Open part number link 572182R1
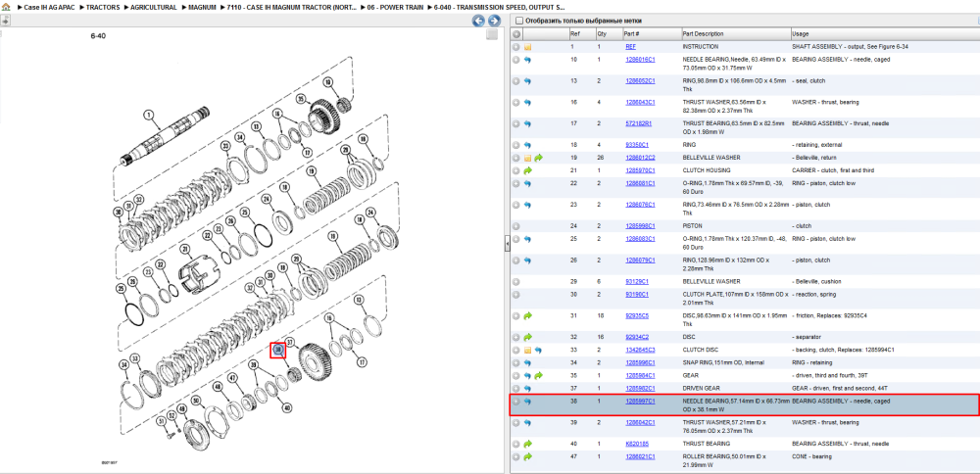Screen dimensions: 980x474 click(639, 123)
